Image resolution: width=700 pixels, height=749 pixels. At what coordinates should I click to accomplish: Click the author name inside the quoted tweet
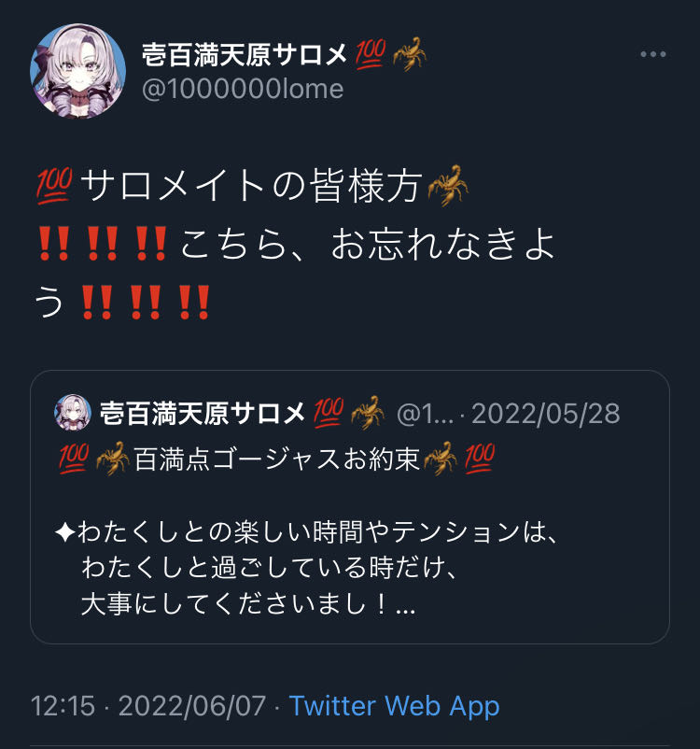click(203, 413)
